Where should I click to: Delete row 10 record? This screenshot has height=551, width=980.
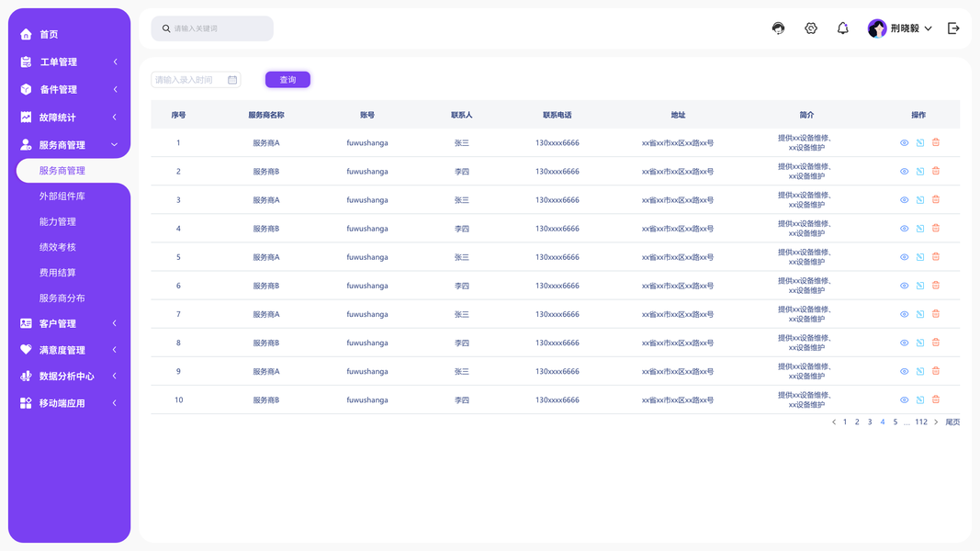click(x=936, y=399)
